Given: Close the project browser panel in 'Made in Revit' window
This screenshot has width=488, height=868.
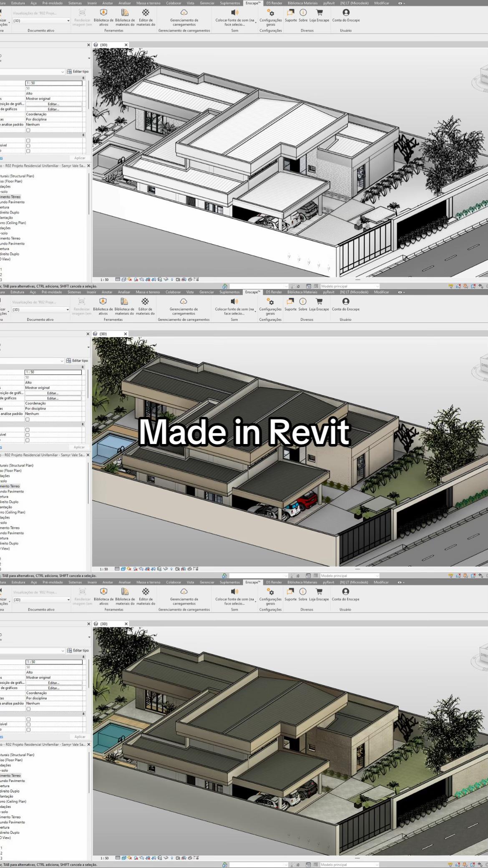Looking at the screenshot, I should point(88,455).
